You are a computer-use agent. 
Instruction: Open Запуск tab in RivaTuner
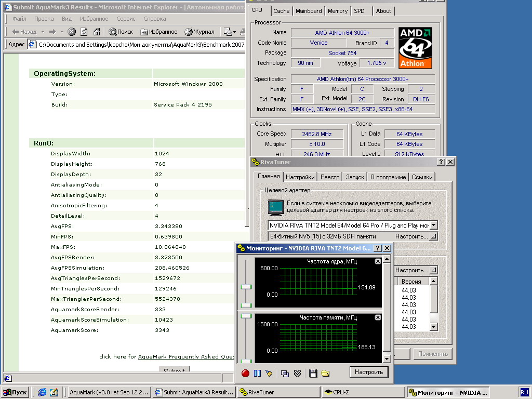355,177
